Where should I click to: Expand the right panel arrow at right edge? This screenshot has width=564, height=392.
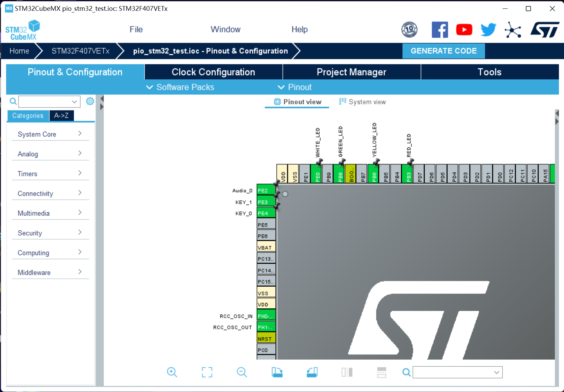point(557,121)
